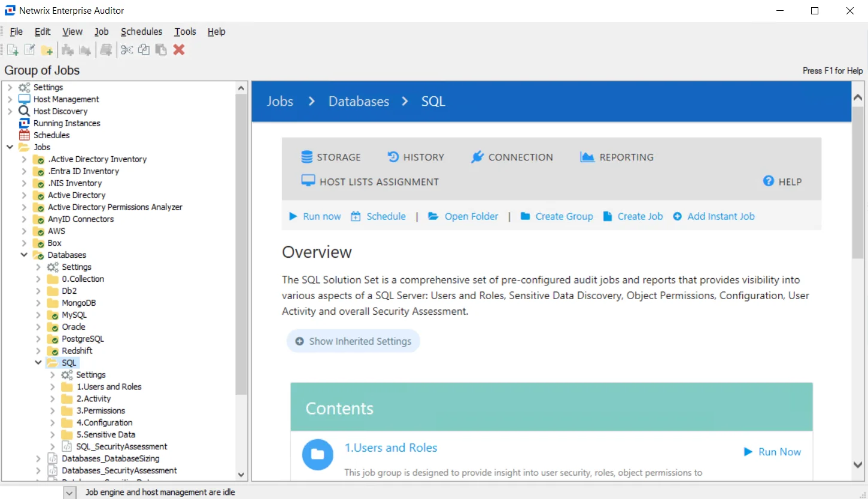Select .Active Directory Inventory job group
The height and width of the screenshot is (499, 868).
[x=97, y=159]
